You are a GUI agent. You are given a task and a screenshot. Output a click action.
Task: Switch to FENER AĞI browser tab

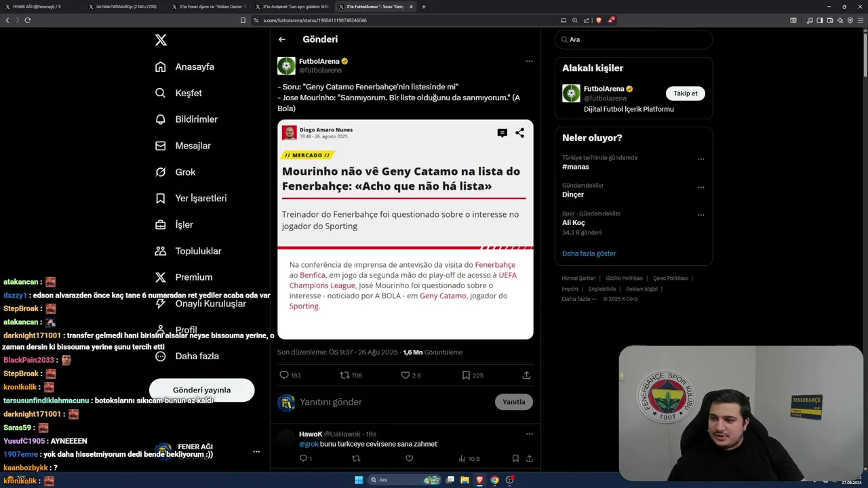(x=41, y=7)
